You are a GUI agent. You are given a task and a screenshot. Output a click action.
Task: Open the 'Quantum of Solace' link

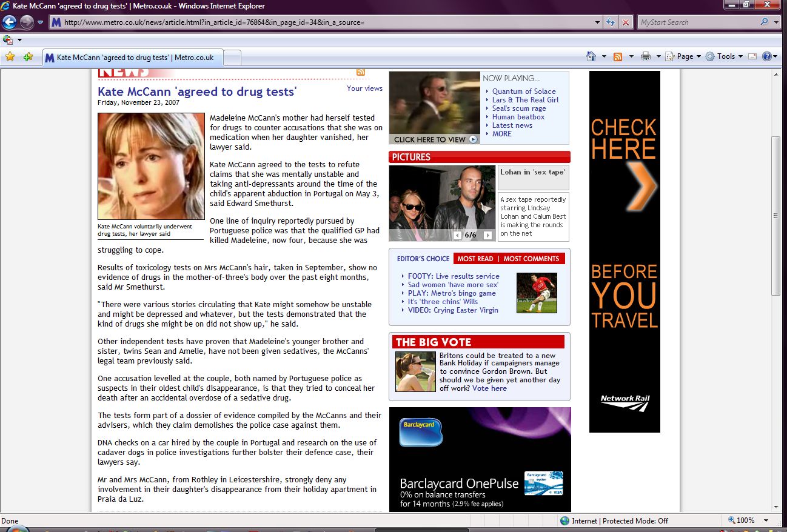[x=524, y=91]
